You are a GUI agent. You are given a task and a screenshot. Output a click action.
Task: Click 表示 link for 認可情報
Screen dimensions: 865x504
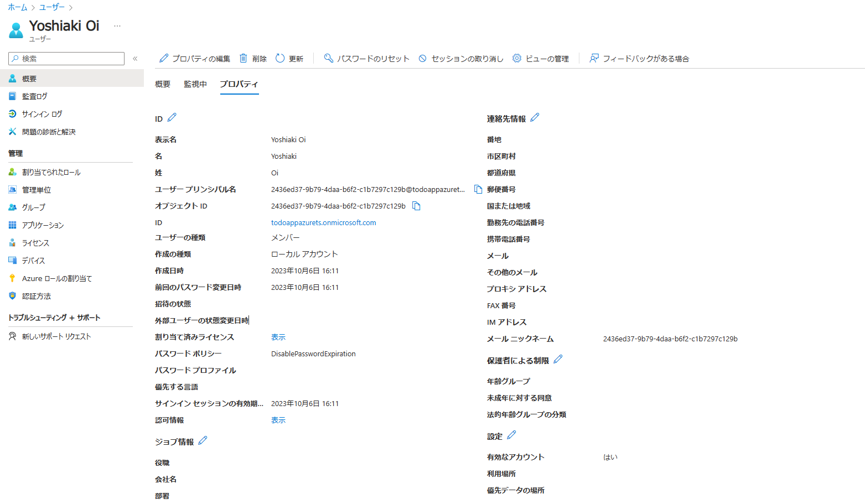278,420
